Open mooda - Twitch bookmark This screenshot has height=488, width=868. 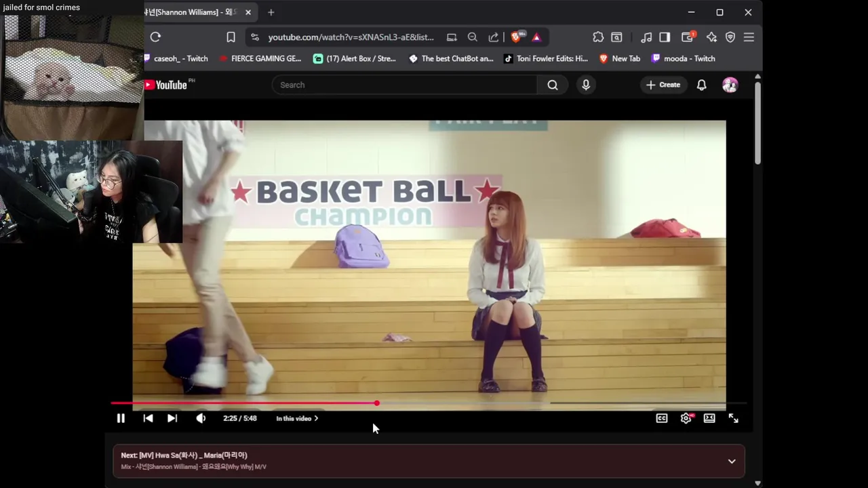[x=683, y=59]
